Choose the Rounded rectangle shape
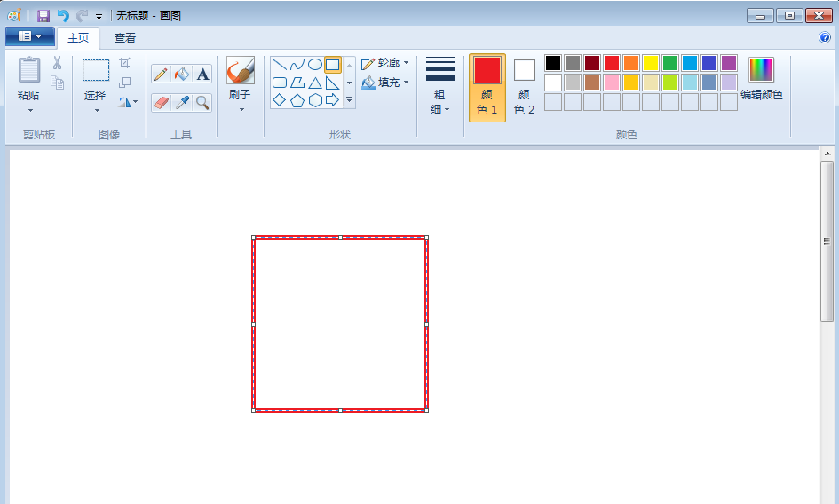Image resolution: width=839 pixels, height=504 pixels. tap(280, 83)
